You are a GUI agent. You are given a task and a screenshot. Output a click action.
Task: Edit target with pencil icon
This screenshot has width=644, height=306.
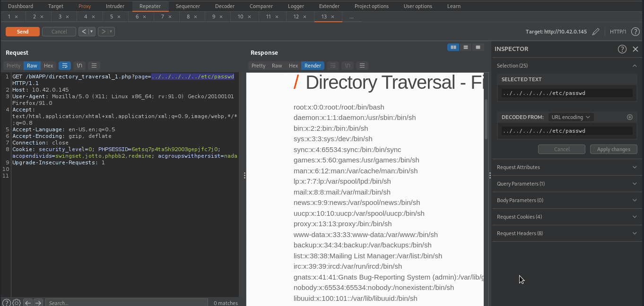[x=596, y=32]
